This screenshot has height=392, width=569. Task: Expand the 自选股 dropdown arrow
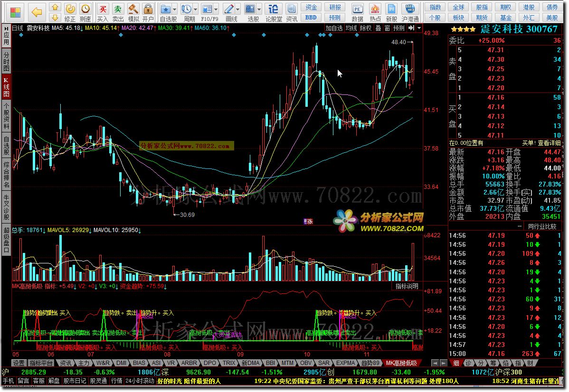click(174, 9)
